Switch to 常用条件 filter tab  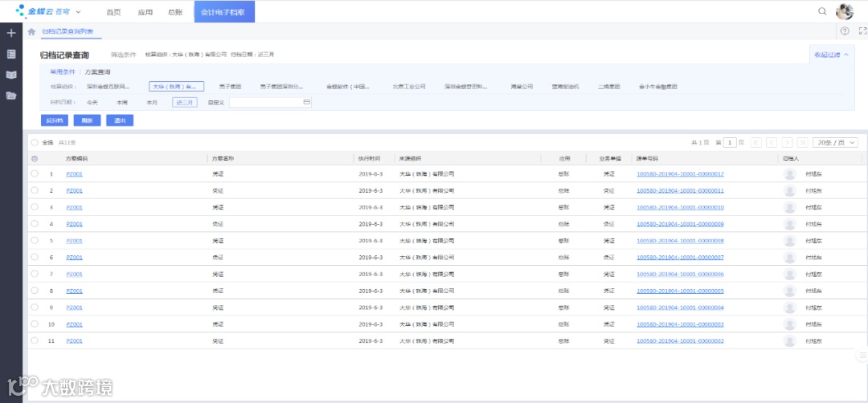point(63,72)
